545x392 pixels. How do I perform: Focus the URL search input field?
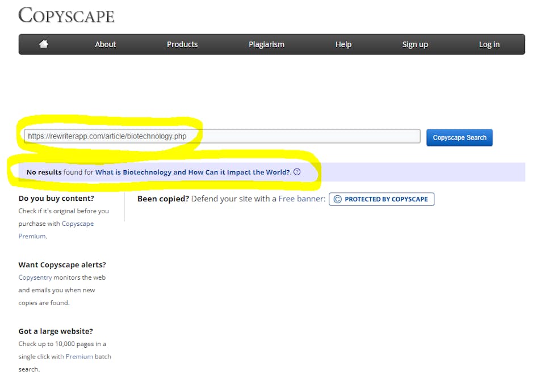(x=221, y=136)
